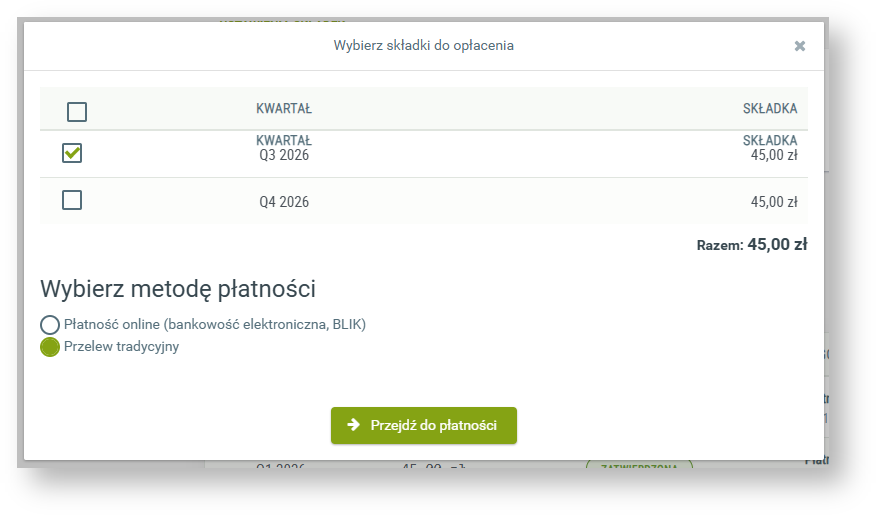The width and height of the screenshot is (877, 516).
Task: Click the 45,00 zł amount in Q4 row
Action: coord(773,202)
